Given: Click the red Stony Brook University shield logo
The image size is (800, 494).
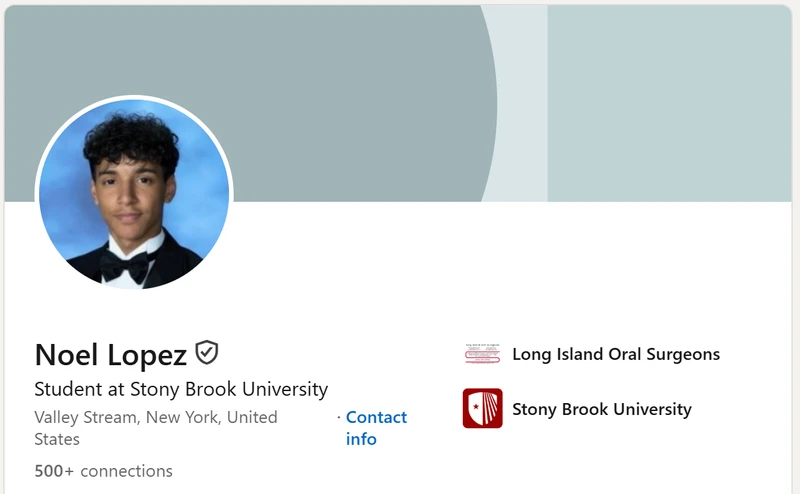Looking at the screenshot, I should click(483, 408).
